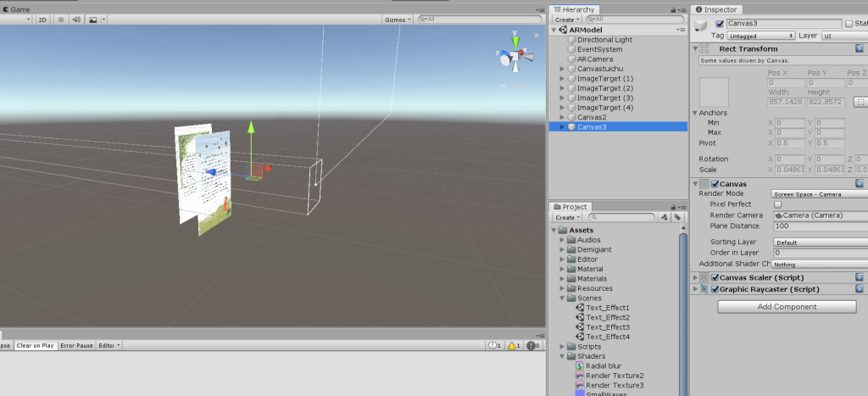Select the Game tab
868x396 pixels.
pyautogui.click(x=16, y=9)
